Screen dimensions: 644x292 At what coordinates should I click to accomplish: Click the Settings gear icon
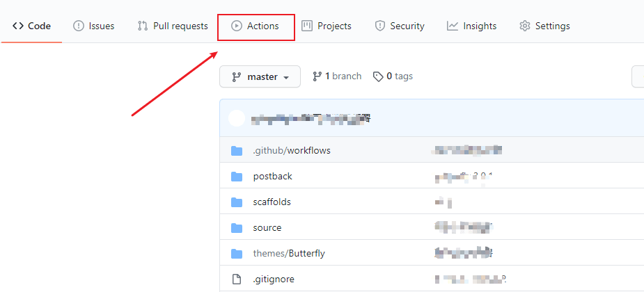(x=525, y=26)
